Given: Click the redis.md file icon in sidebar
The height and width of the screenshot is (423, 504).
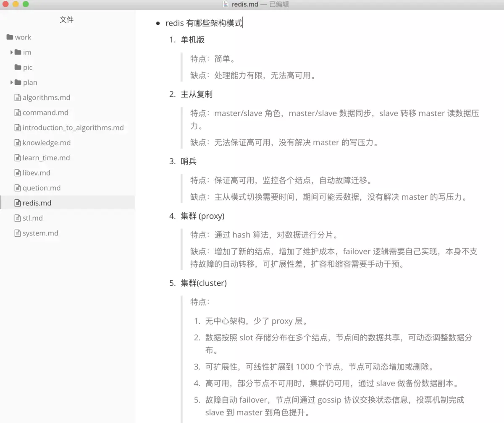Looking at the screenshot, I should click(17, 203).
